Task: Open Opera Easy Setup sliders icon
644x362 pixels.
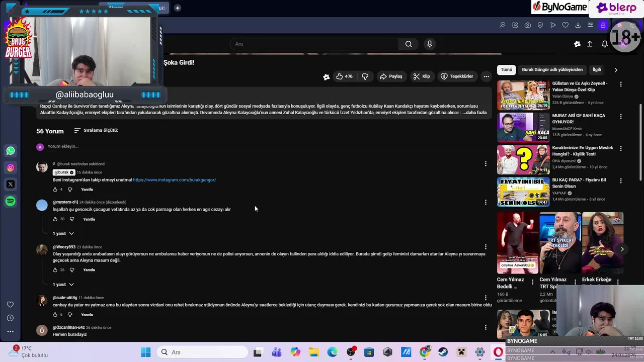Action: 591,25
